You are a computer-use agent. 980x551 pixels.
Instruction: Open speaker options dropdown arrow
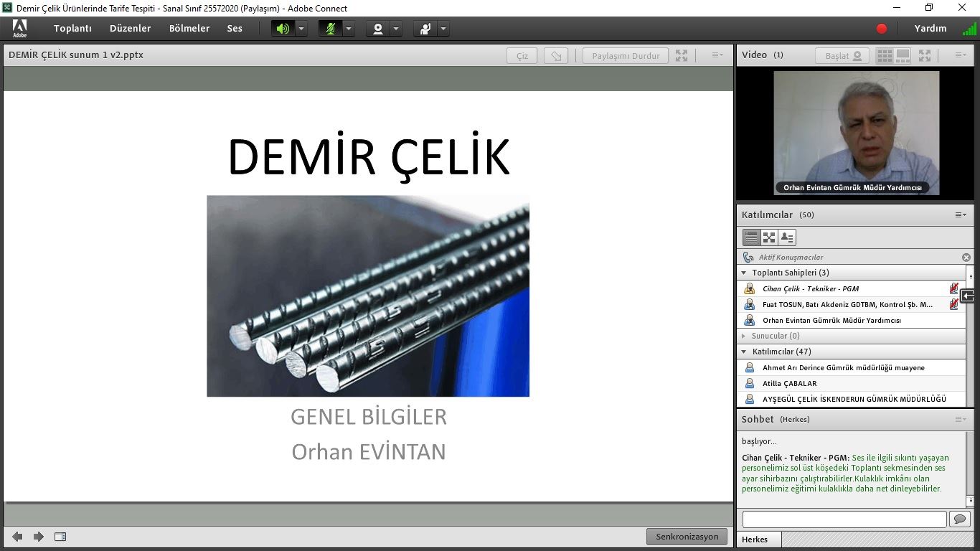(301, 29)
